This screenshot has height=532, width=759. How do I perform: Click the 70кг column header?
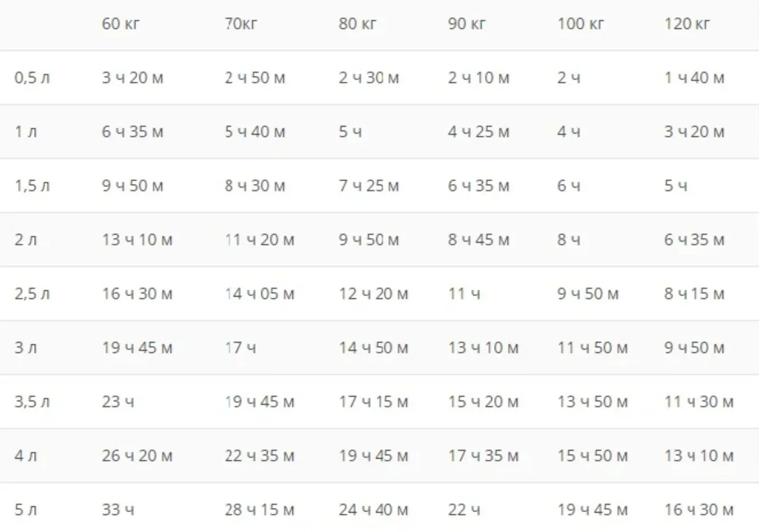click(241, 24)
